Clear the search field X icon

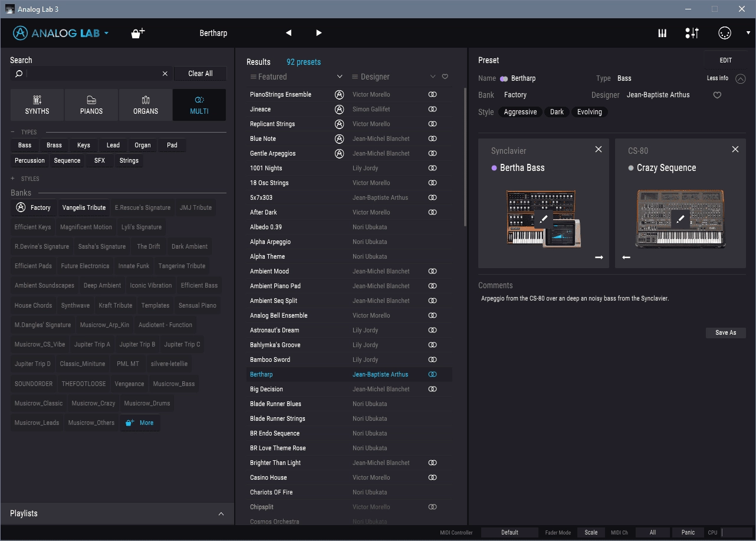pos(165,74)
